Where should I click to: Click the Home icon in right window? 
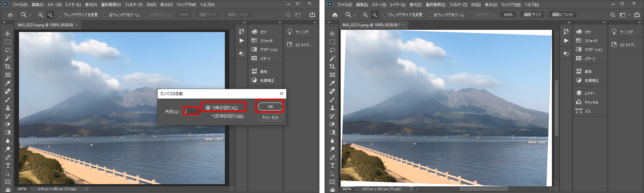pyautogui.click(x=335, y=15)
